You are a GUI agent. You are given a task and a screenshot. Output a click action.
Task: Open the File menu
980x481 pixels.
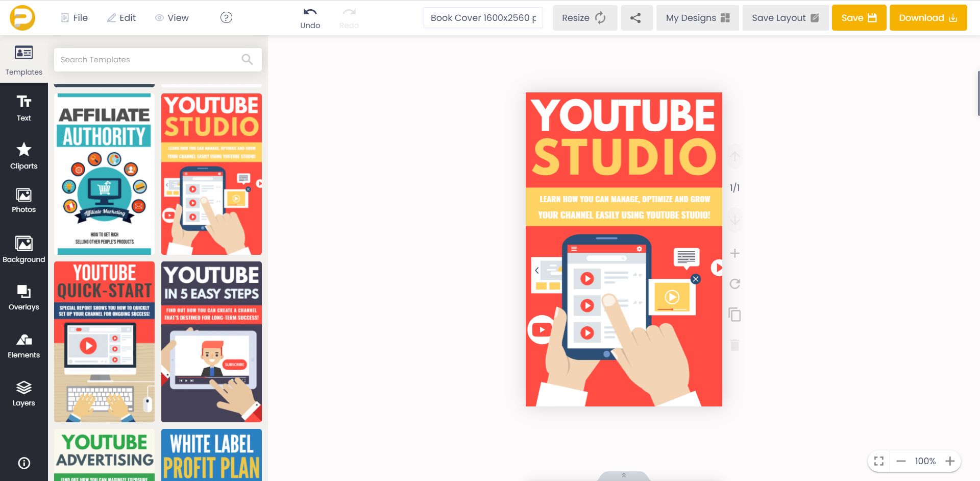click(75, 17)
